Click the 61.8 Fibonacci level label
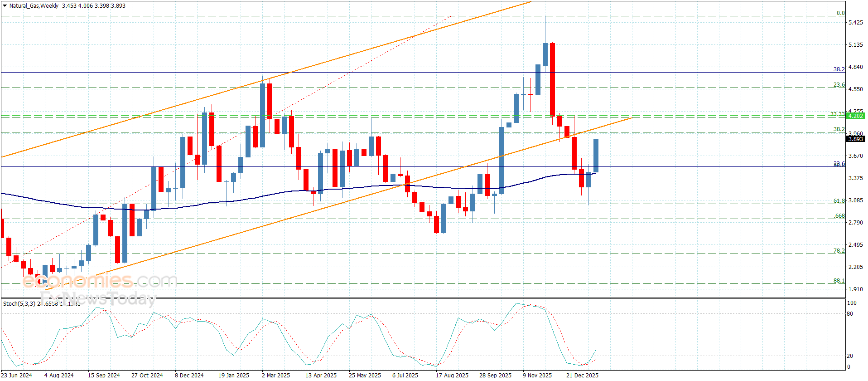Image resolution: width=868 pixels, height=381 pixels. tap(839, 200)
